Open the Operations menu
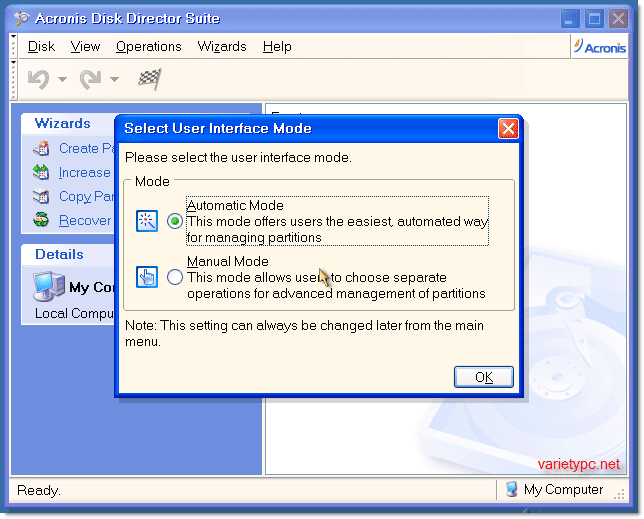The height and width of the screenshot is (519, 644). point(149,46)
